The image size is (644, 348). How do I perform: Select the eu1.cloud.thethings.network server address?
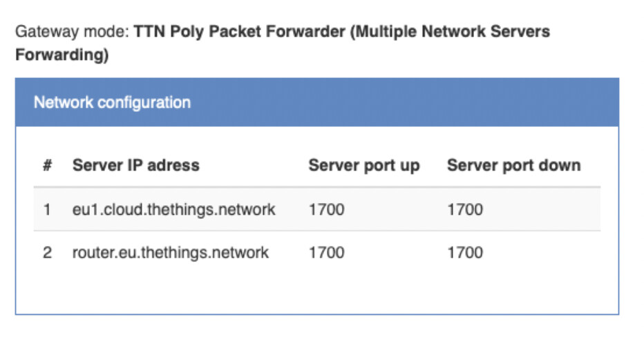click(173, 209)
